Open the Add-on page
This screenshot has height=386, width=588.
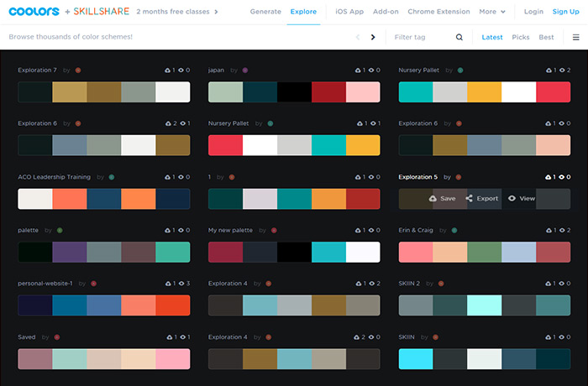click(x=386, y=12)
